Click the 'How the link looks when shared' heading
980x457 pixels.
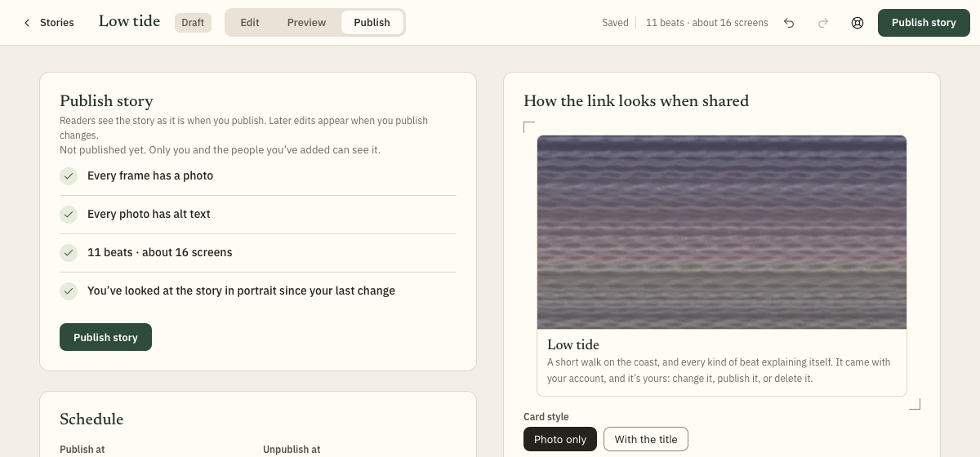click(x=636, y=101)
